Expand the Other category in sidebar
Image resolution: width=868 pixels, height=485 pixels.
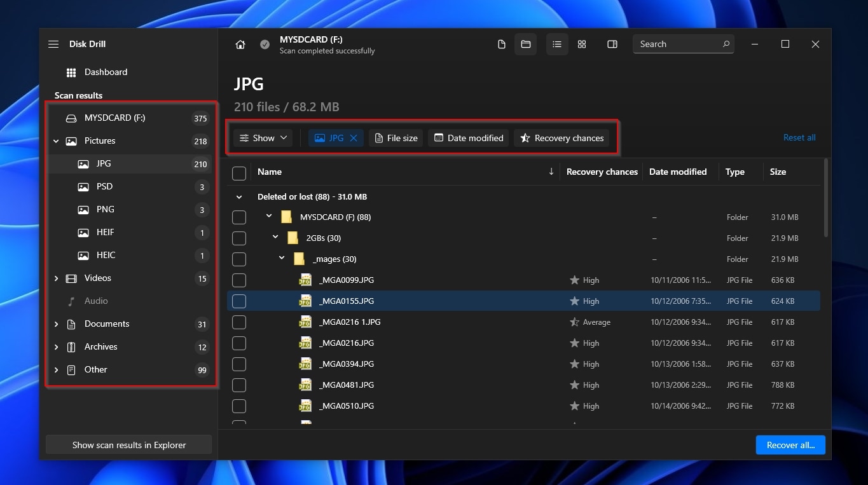56,370
